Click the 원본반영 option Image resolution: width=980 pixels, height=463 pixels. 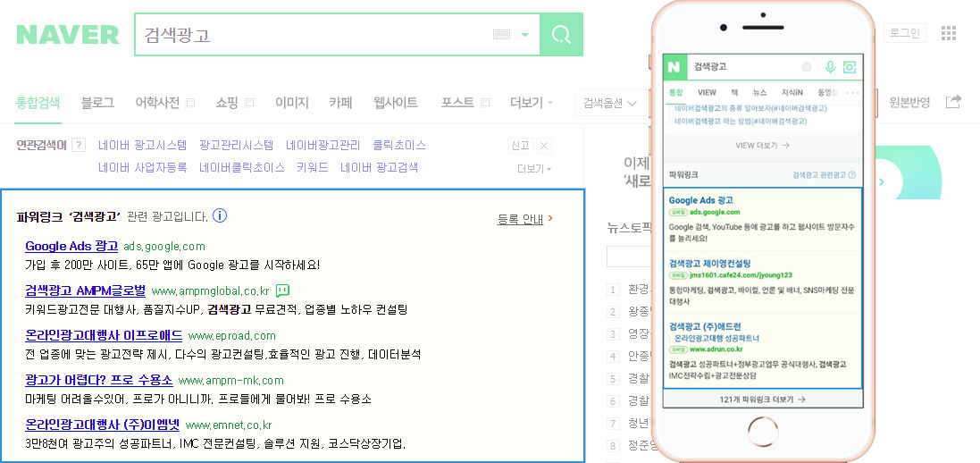point(909,103)
